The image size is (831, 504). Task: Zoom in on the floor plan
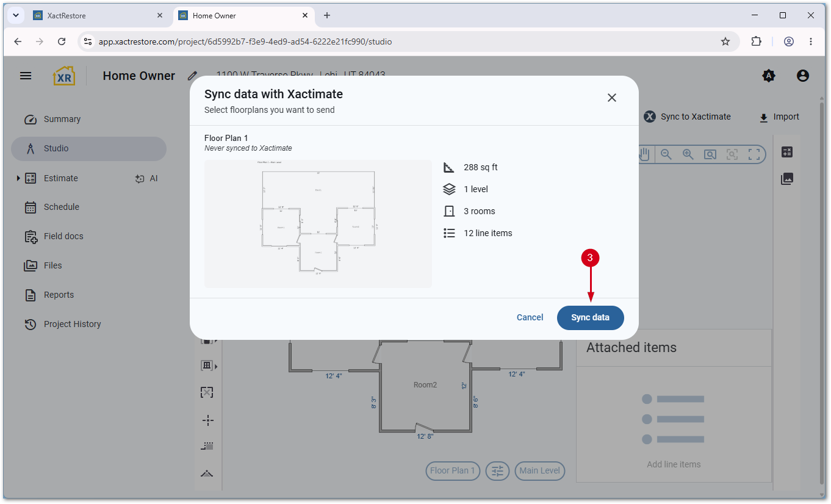(688, 154)
